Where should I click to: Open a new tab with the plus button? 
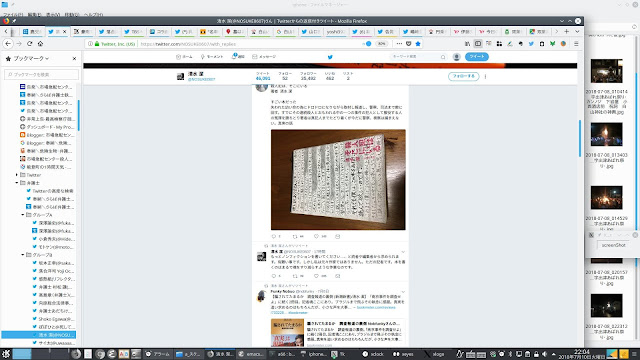pyautogui.click(x=567, y=31)
